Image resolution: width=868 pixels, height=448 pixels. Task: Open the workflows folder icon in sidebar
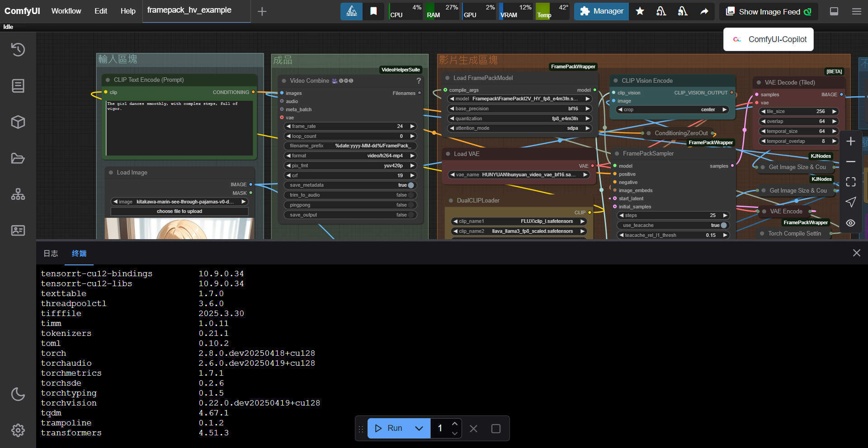click(x=18, y=158)
